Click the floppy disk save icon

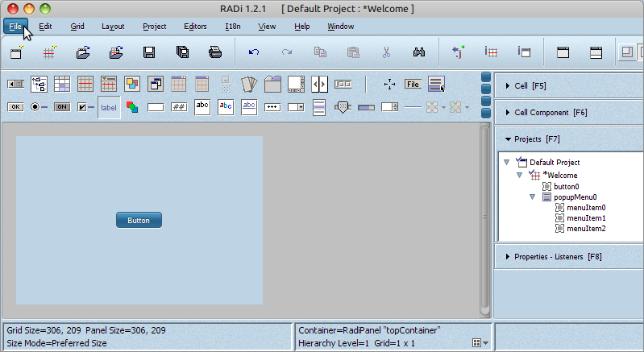[148, 53]
